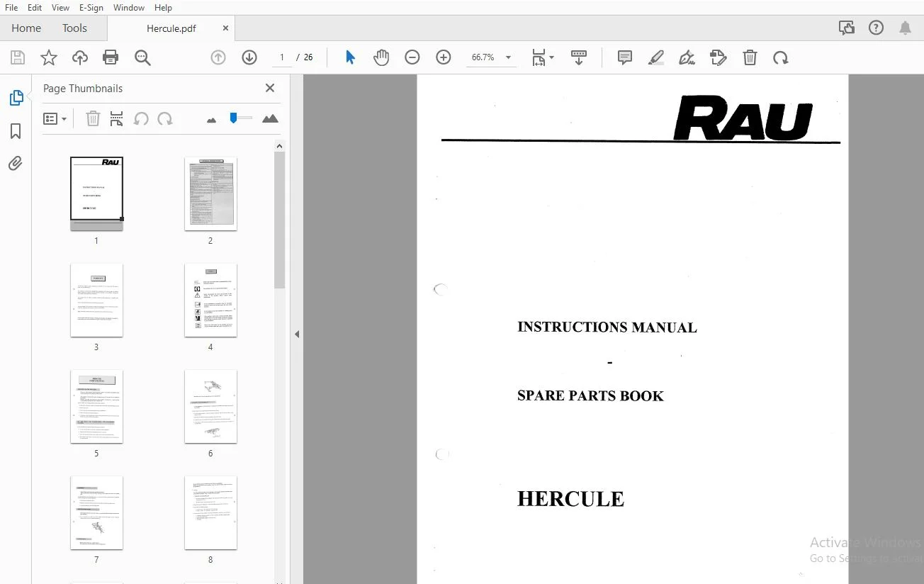This screenshot has height=584, width=924.
Task: Select page 6 thumbnail
Action: (210, 406)
